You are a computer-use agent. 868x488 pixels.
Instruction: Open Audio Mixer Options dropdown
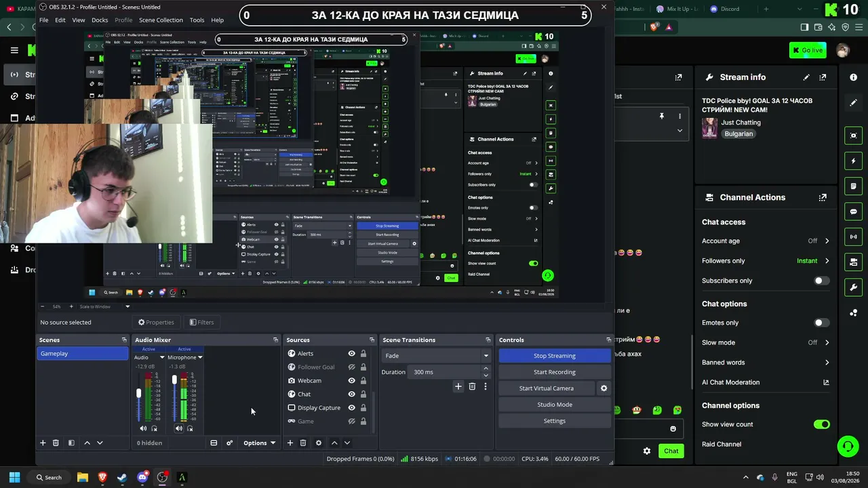pyautogui.click(x=259, y=443)
